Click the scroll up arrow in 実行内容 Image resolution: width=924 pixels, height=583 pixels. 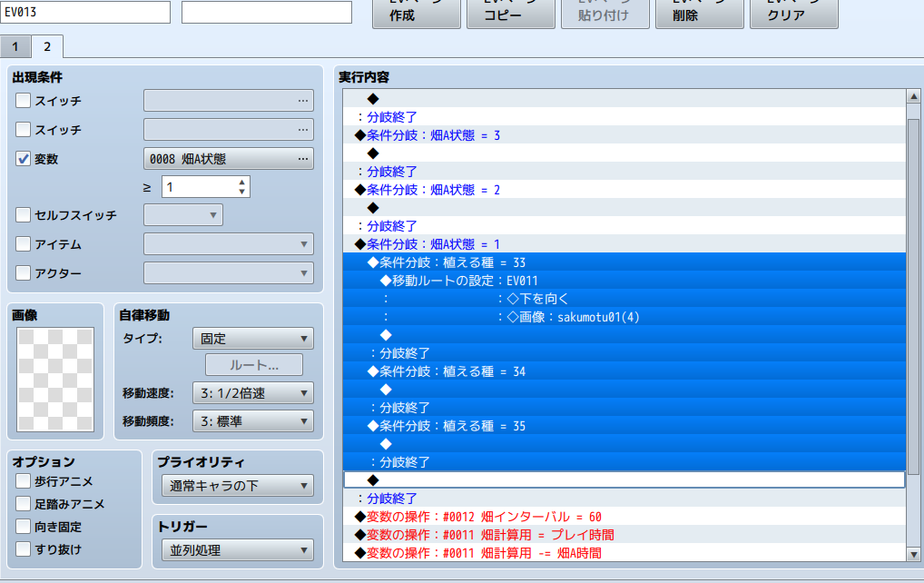[x=913, y=96]
